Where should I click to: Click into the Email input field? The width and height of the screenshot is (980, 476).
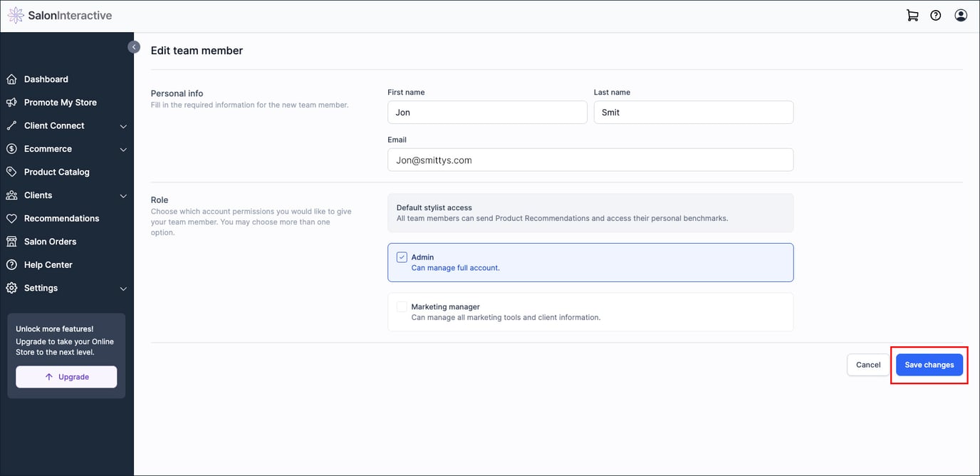pos(590,160)
